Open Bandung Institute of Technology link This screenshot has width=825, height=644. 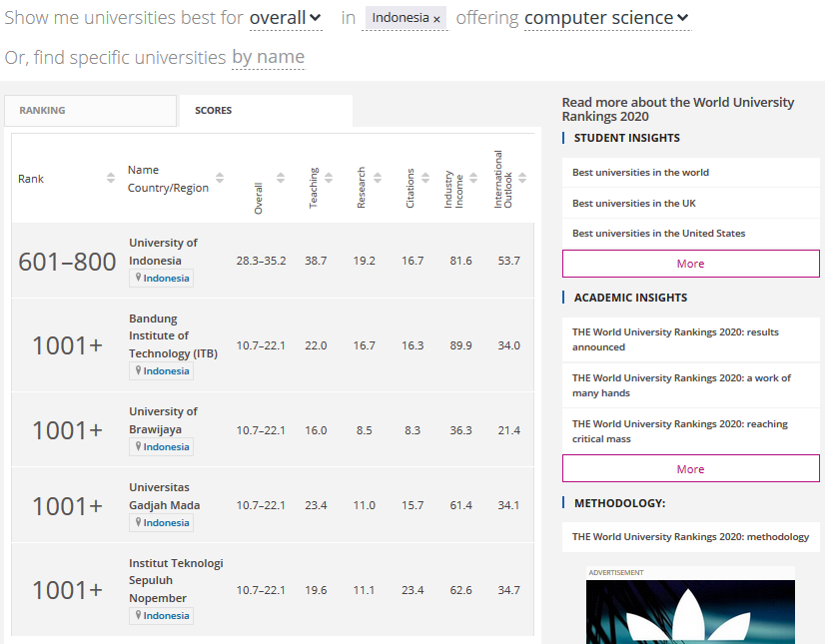pyautogui.click(x=172, y=335)
